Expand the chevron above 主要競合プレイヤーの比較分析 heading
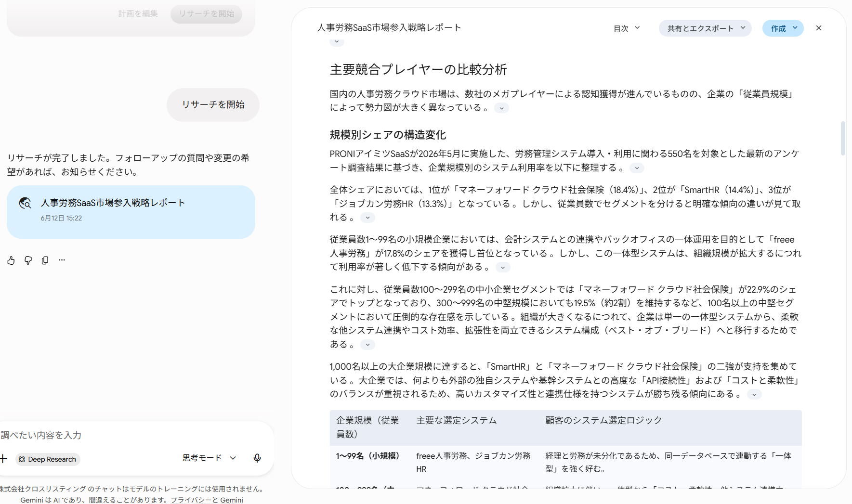Screen dimensions: 852x504 [x=337, y=41]
